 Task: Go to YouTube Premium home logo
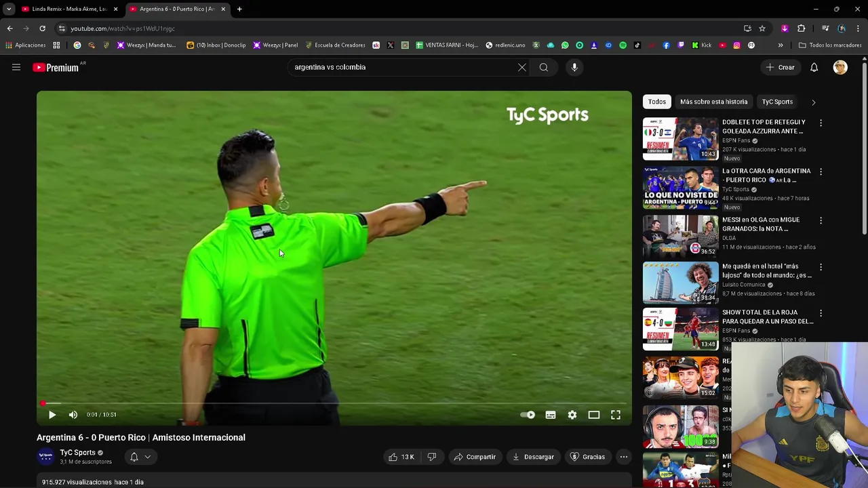point(56,67)
